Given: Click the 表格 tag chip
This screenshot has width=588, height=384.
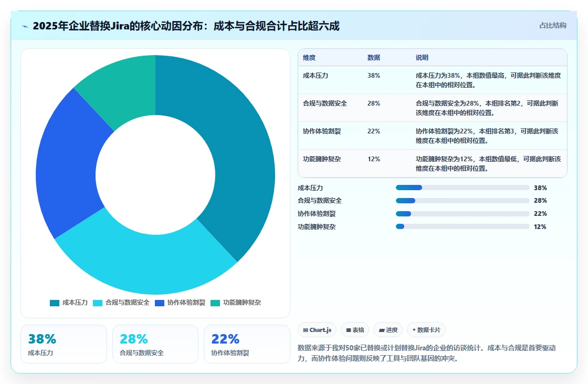Looking at the screenshot, I should pyautogui.click(x=355, y=330).
